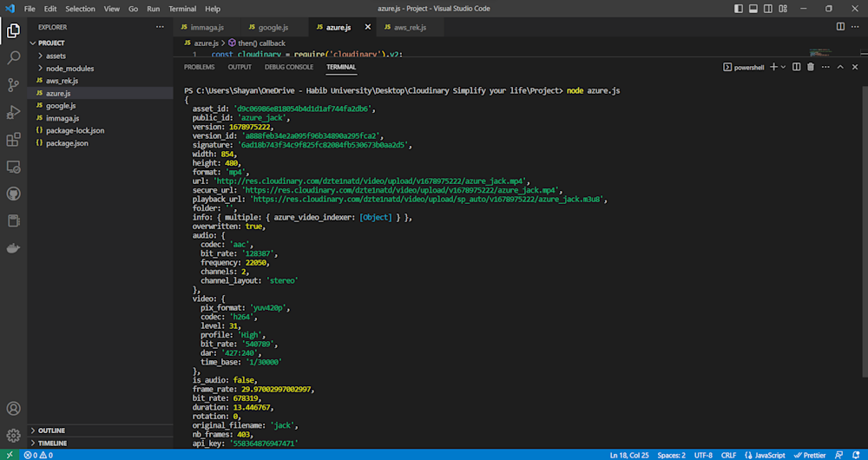
Task: Expand the TIMELINE section
Action: pyautogui.click(x=100, y=443)
